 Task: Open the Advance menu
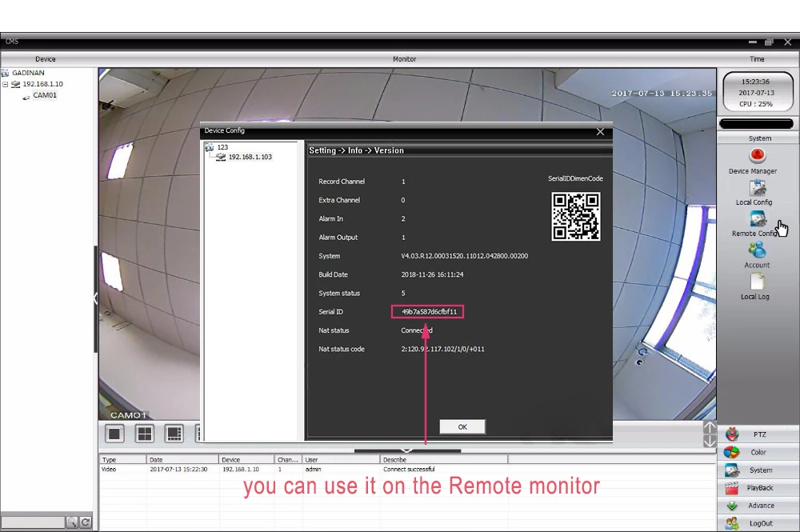point(758,506)
